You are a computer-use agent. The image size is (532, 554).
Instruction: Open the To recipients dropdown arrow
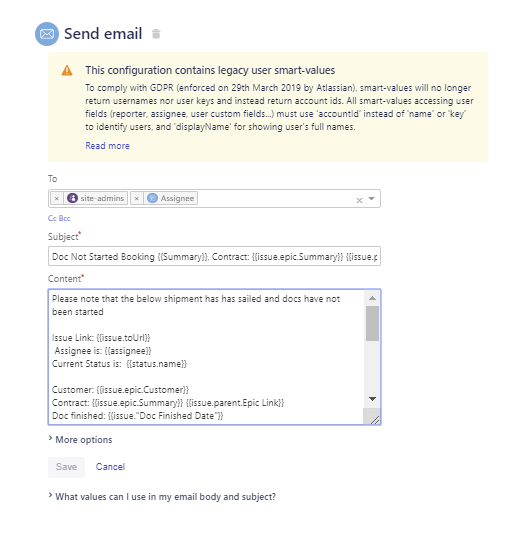pyautogui.click(x=372, y=199)
